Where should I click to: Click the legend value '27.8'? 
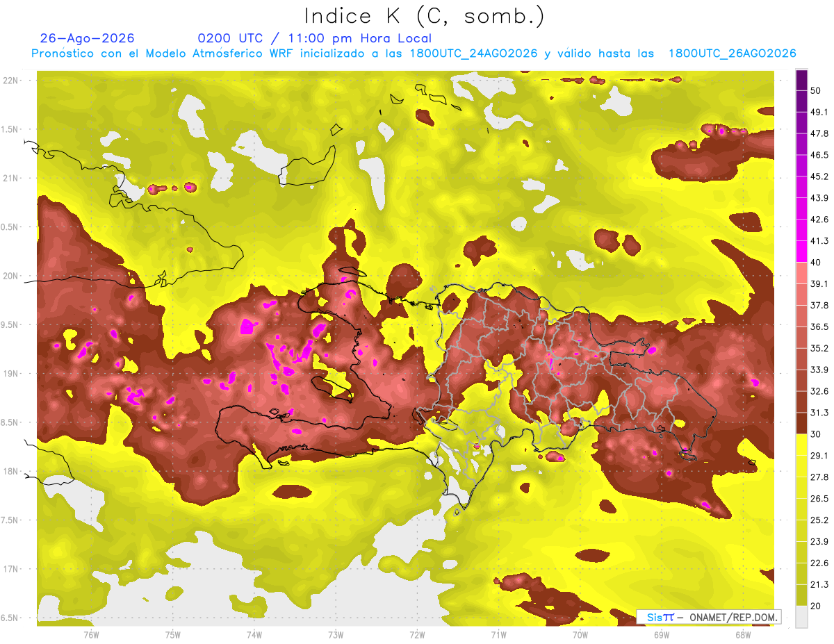pos(819,477)
